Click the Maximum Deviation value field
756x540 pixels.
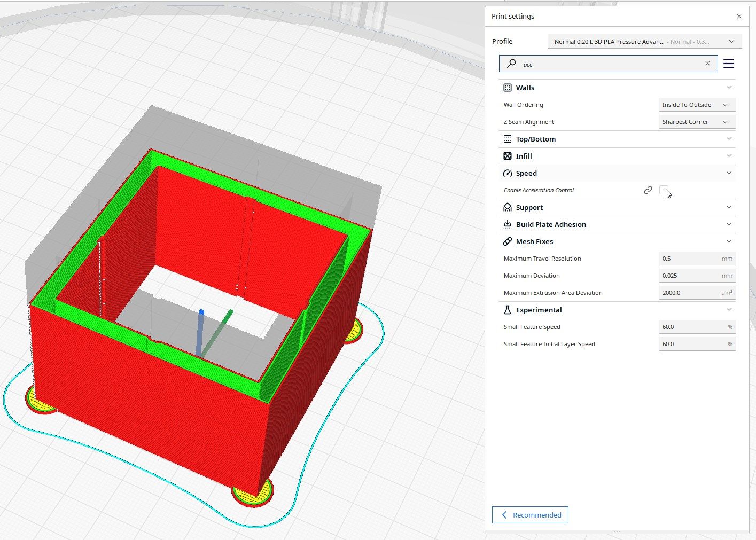(697, 276)
